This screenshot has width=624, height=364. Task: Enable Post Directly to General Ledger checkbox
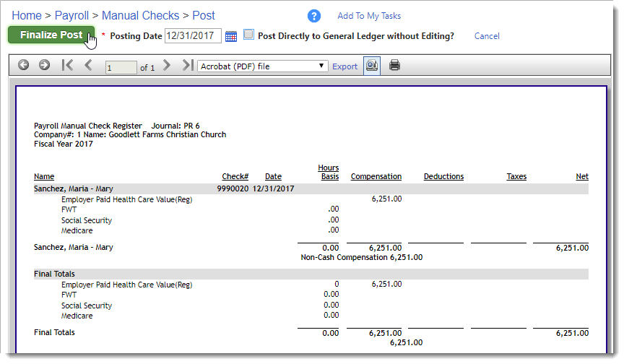[248, 35]
